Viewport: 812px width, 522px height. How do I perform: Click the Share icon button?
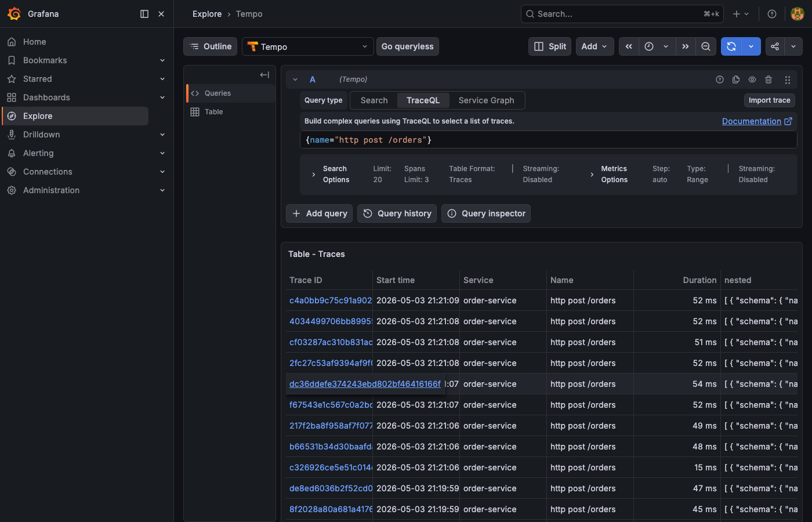click(x=775, y=46)
